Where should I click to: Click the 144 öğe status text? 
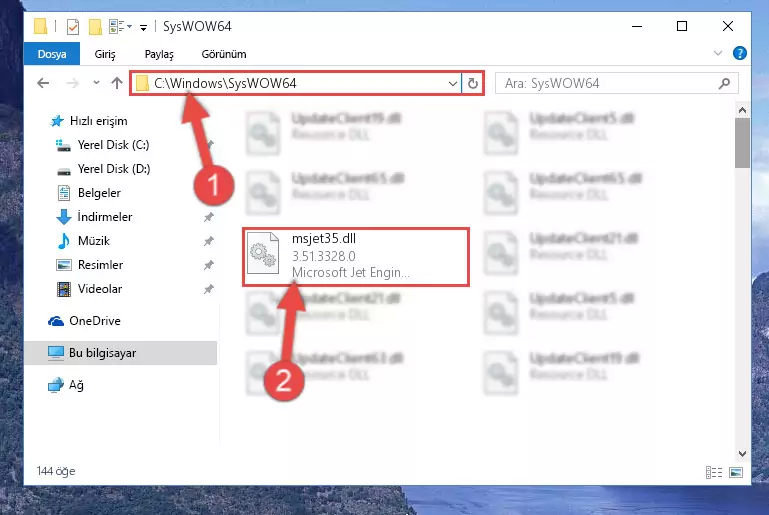(56, 471)
